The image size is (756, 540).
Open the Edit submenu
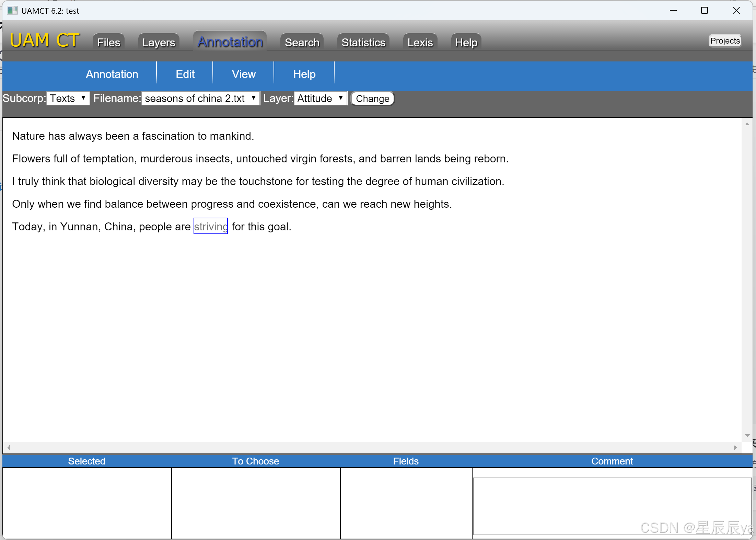pyautogui.click(x=185, y=74)
